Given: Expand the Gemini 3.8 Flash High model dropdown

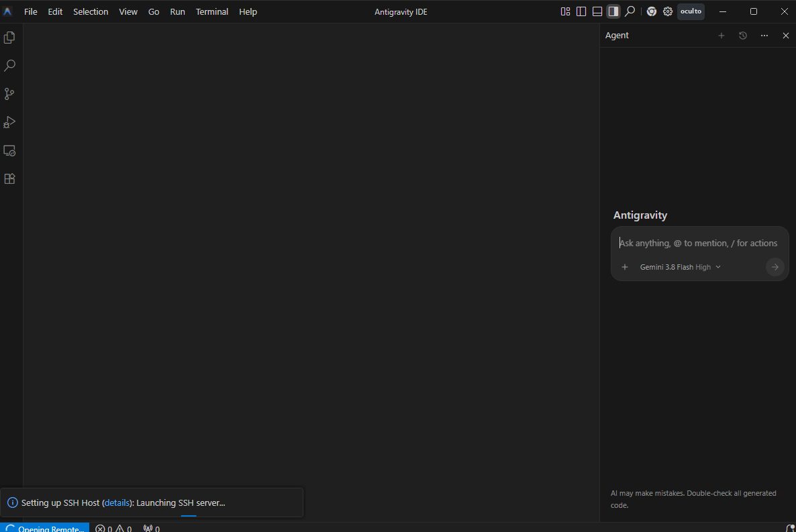Looking at the screenshot, I should [x=681, y=267].
